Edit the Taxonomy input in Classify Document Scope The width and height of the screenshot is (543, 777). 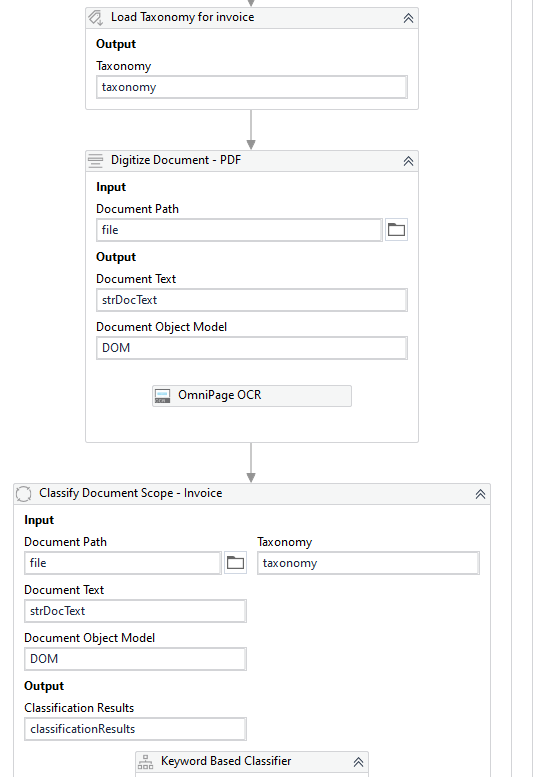[x=368, y=563]
